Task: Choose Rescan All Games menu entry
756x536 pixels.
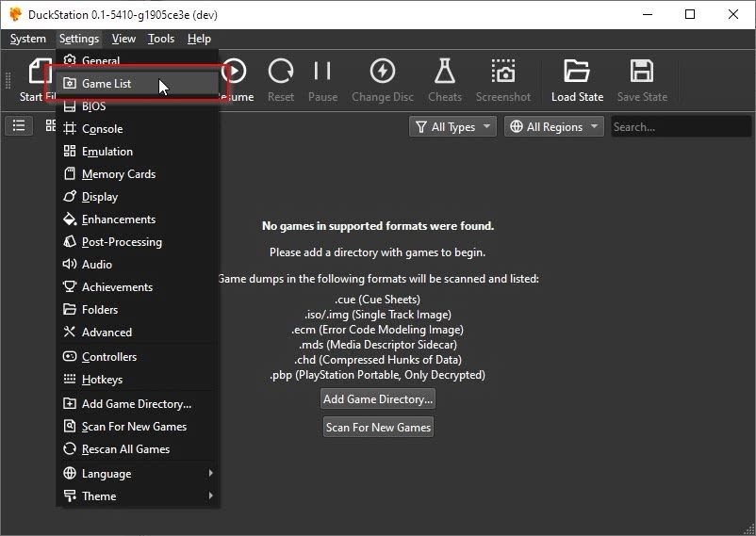Action: coord(138,449)
